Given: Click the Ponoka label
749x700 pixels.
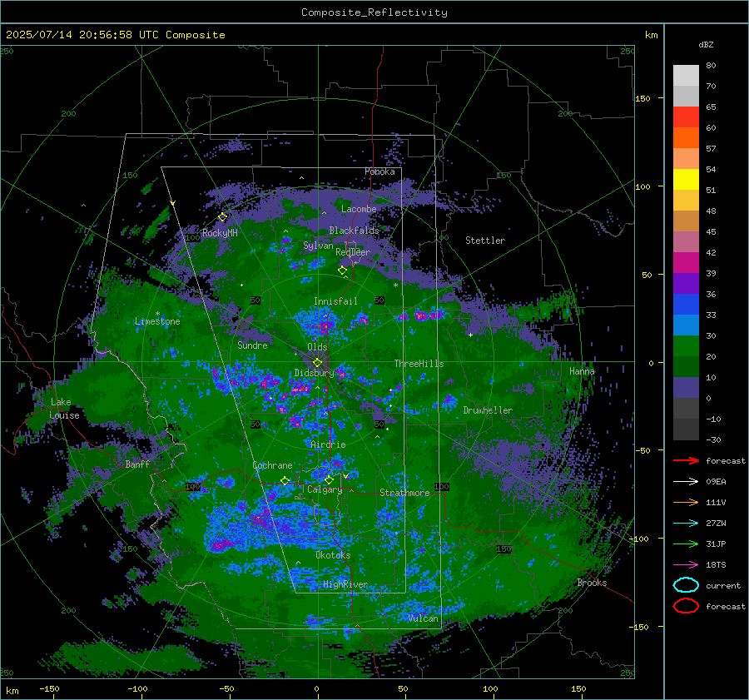Looking at the screenshot, I should pos(379,171).
